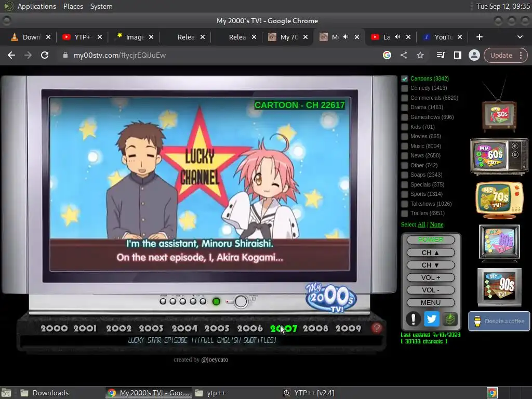Viewport: 532px width, 399px height.
Task: Open the media control icon
Action: pyautogui.click(x=441, y=55)
